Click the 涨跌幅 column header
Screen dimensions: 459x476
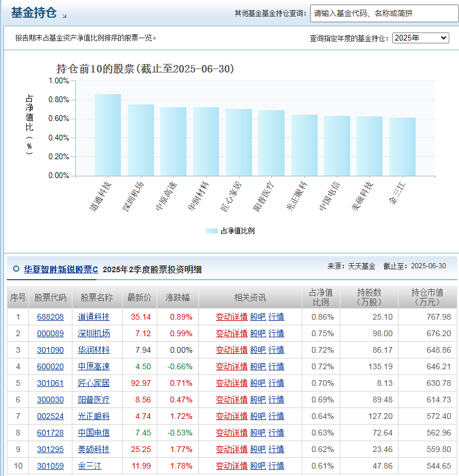click(x=178, y=297)
